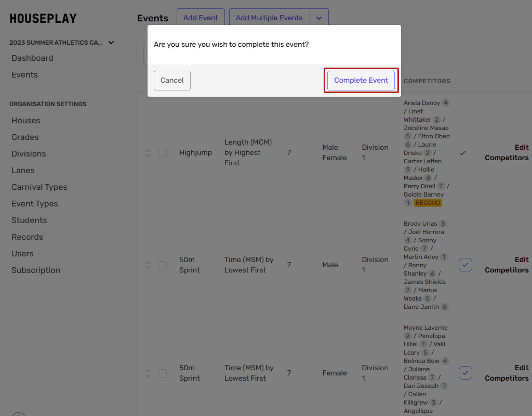Click the RECORD badge in Highjump competitors
The height and width of the screenshot is (416, 532).
point(428,203)
